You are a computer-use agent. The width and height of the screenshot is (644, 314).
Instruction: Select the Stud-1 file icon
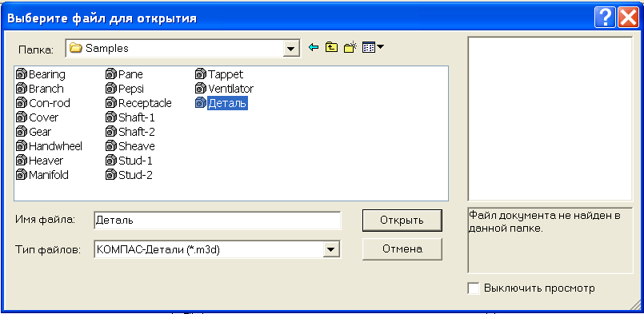point(111,161)
